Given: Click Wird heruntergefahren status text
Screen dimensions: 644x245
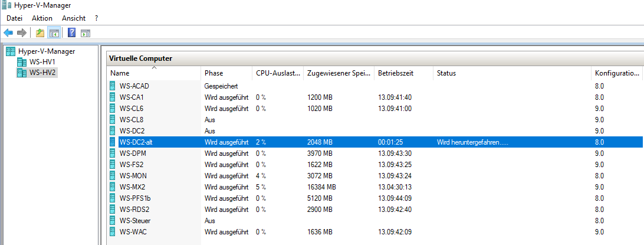Looking at the screenshot, I should click(x=474, y=142).
